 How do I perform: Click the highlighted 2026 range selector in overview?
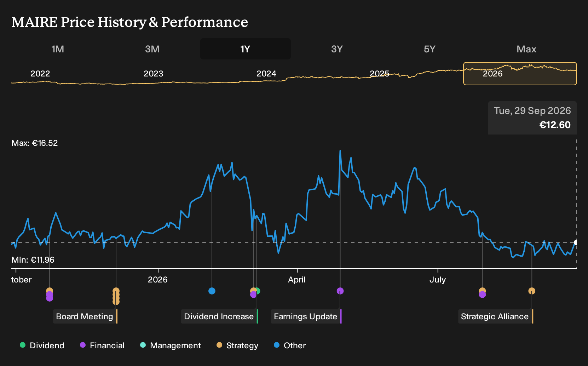(520, 74)
